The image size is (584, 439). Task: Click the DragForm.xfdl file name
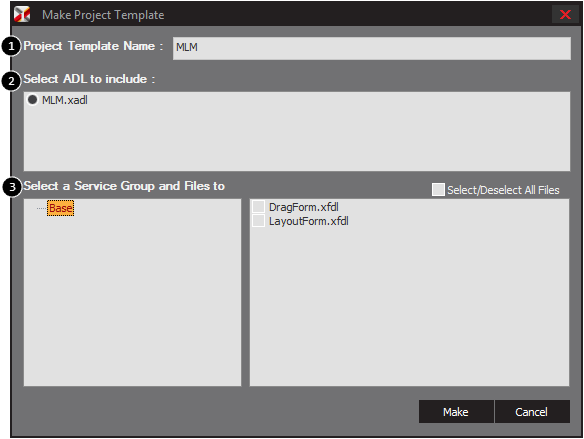pyautogui.click(x=304, y=207)
